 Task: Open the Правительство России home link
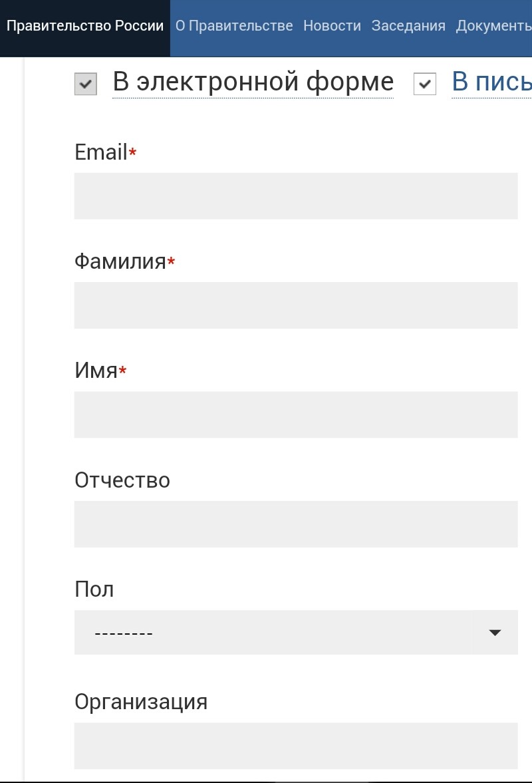[85, 26]
